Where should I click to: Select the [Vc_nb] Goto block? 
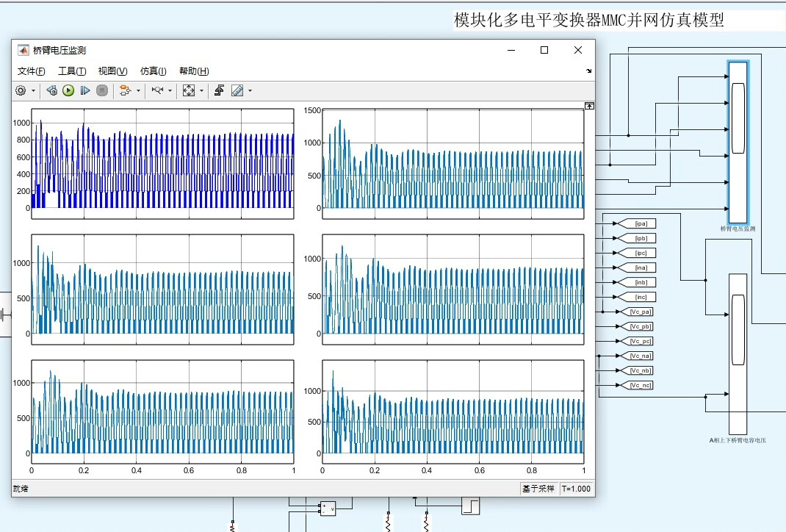[x=637, y=370]
